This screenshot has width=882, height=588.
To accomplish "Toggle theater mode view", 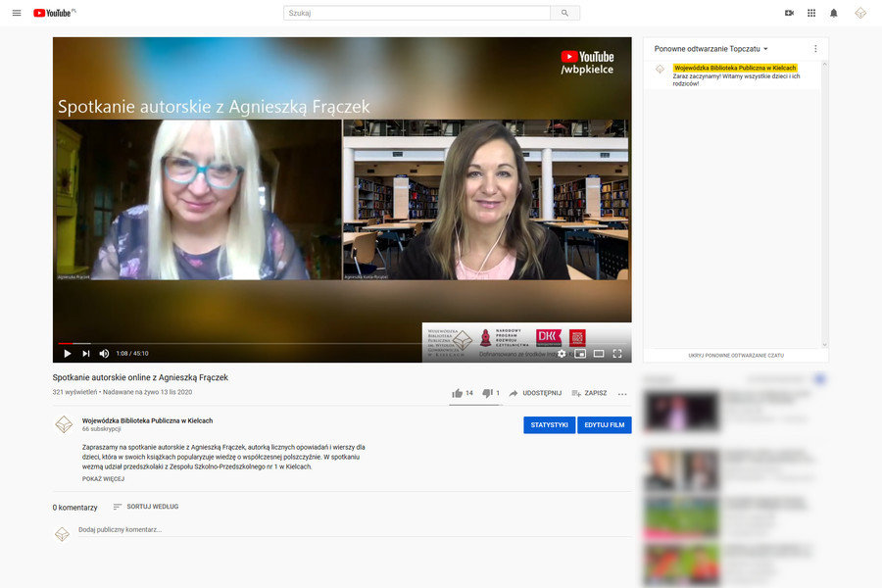I will click(599, 353).
